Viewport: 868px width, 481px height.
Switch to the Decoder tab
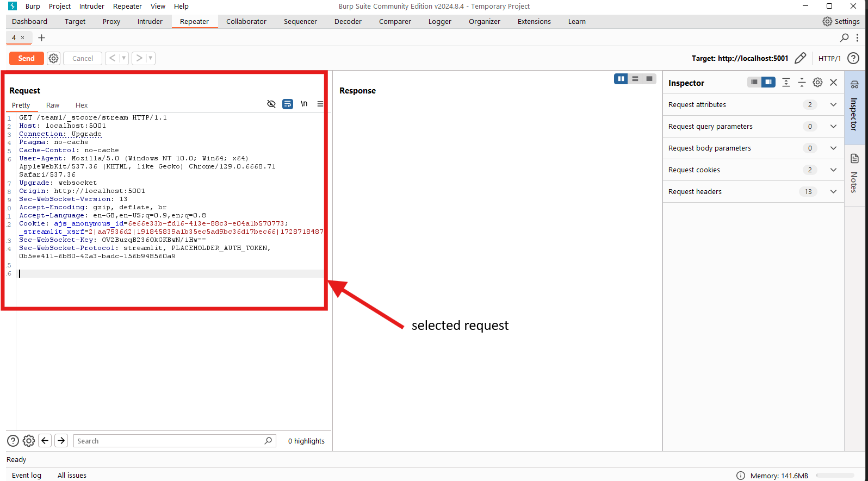tap(348, 22)
